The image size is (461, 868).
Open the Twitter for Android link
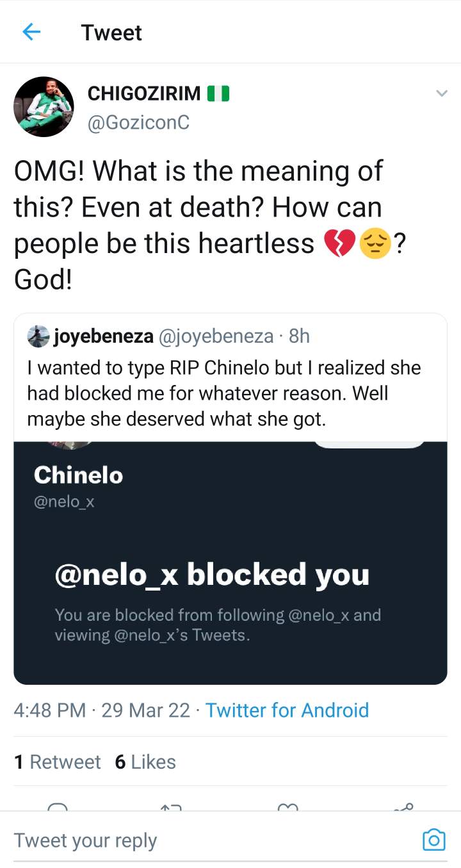[x=287, y=710]
